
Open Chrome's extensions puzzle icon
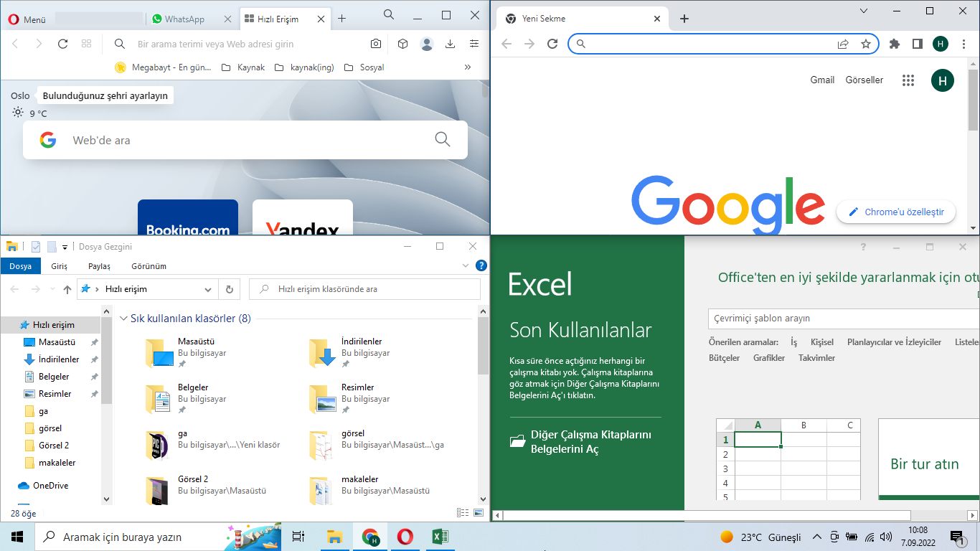click(x=894, y=44)
